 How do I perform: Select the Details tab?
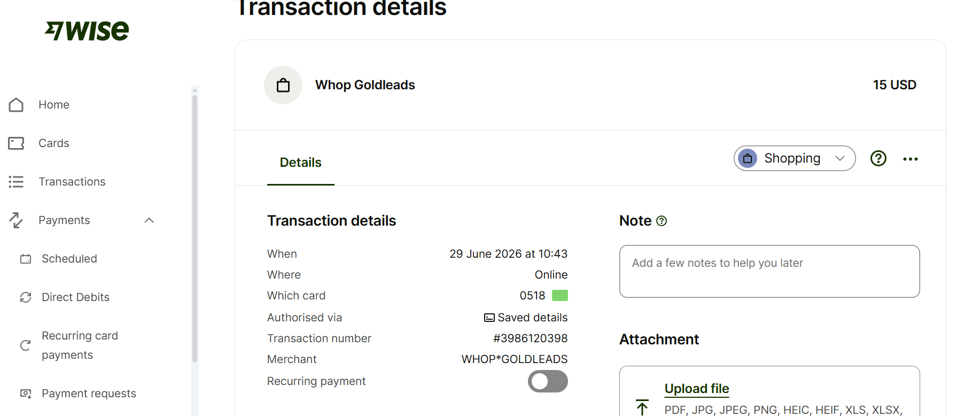(x=301, y=163)
